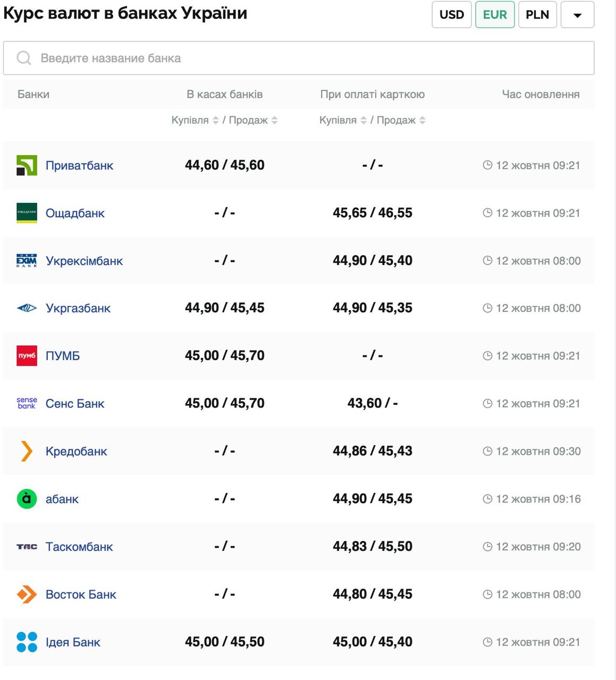Open the more currencies dropdown arrow
This screenshot has height=680, width=616.
point(577,14)
